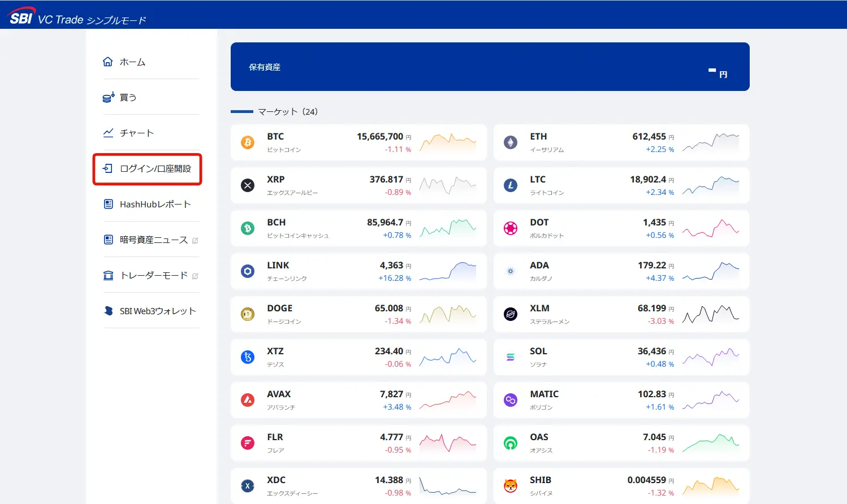Click the XDC coin icon
Image resolution: width=847 pixels, height=504 pixels.
[248, 486]
